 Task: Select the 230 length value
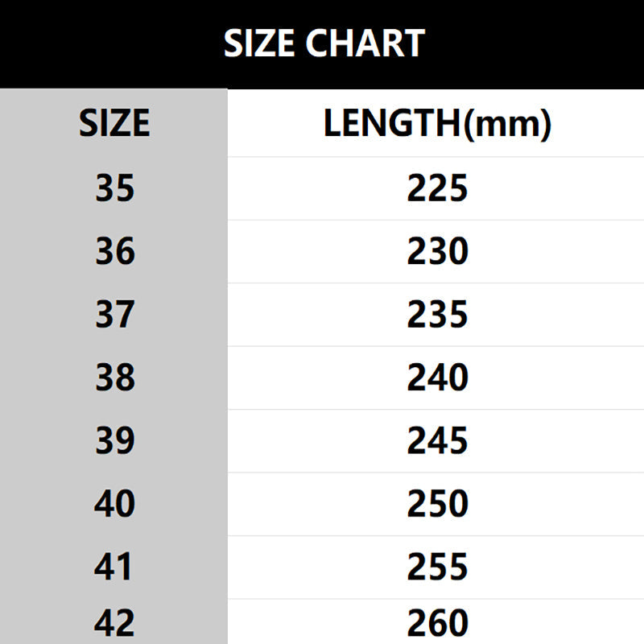point(437,252)
